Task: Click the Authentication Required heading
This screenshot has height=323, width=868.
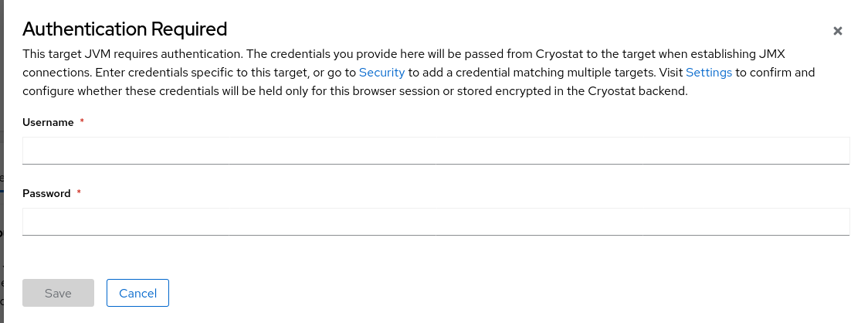Action: click(124, 29)
